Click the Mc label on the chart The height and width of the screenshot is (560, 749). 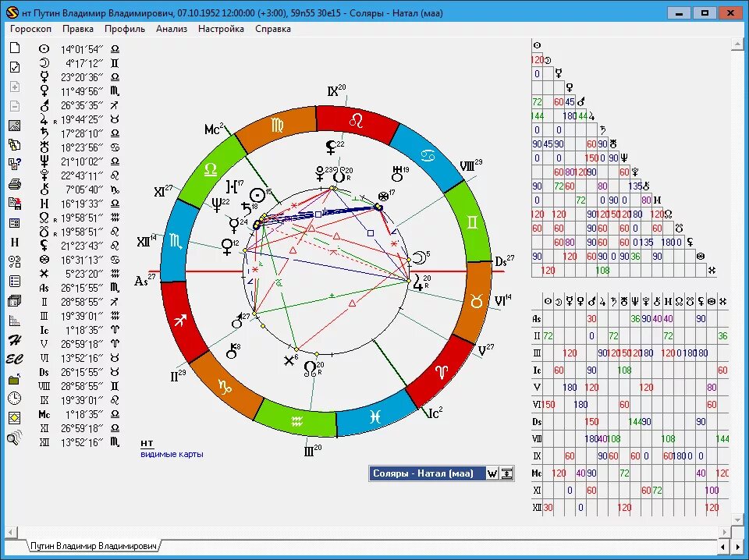pyautogui.click(x=214, y=129)
